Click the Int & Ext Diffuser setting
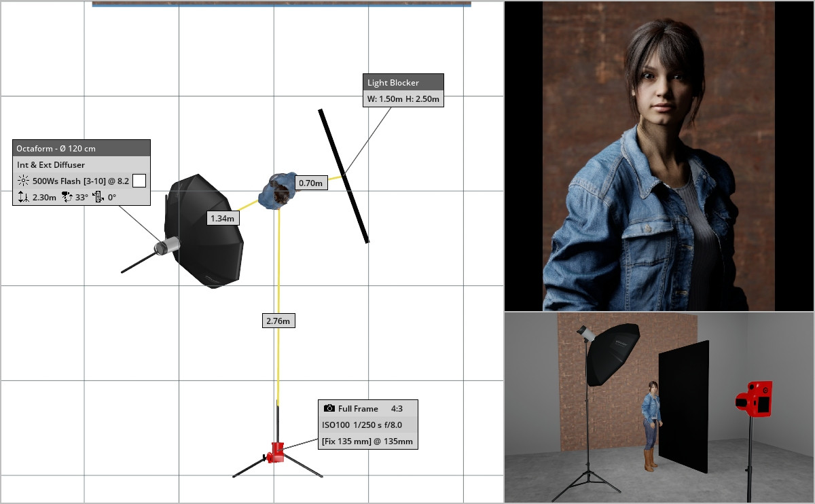Image resolution: width=815 pixels, height=504 pixels. pos(51,164)
